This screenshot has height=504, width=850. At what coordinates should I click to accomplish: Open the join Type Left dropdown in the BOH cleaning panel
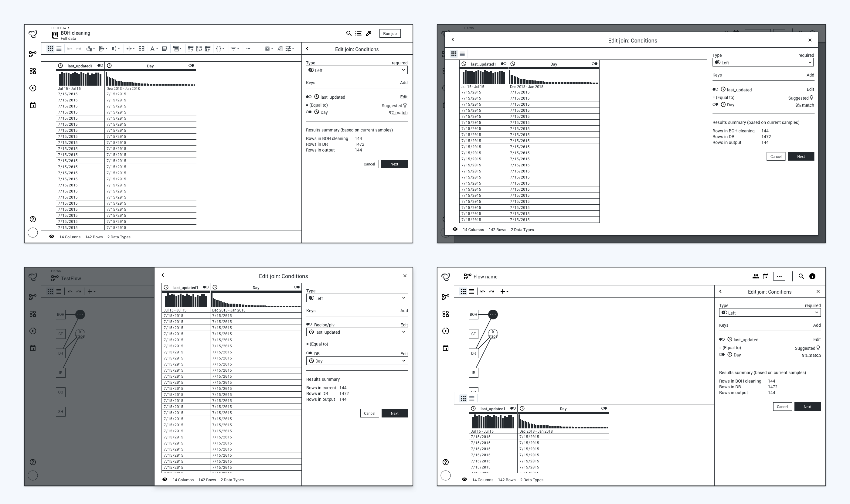pos(357,70)
